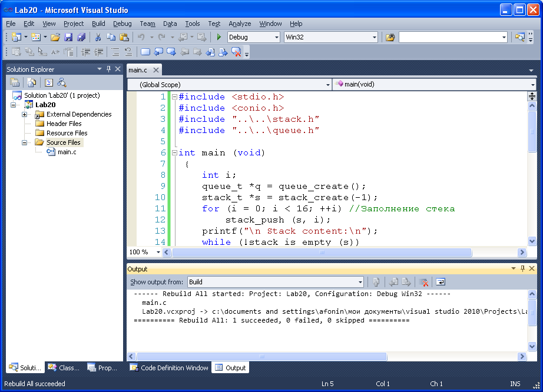The height and width of the screenshot is (392, 543).
Task: Select the Header Files folder
Action: (x=64, y=124)
